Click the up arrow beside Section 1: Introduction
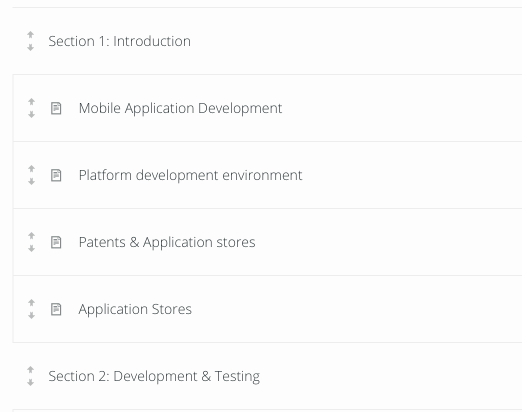The width and height of the screenshot is (522, 412). 30,35
